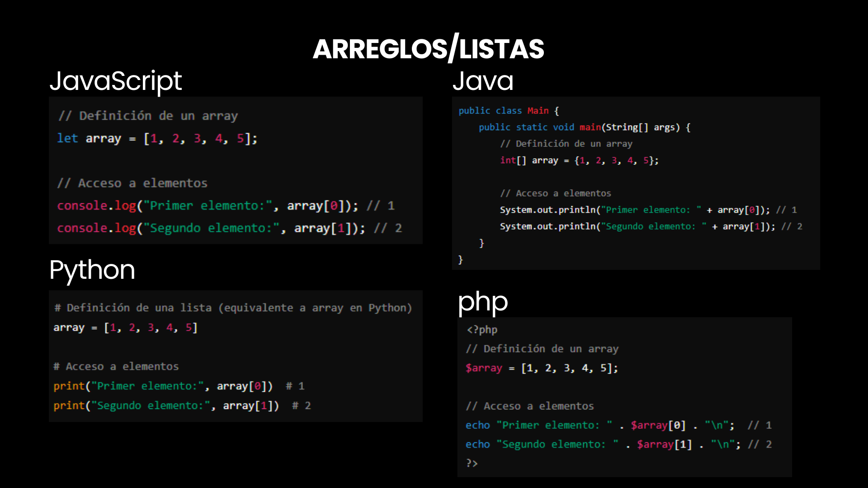Click the ARREGLOS/LISTAS slide title

tap(428, 49)
